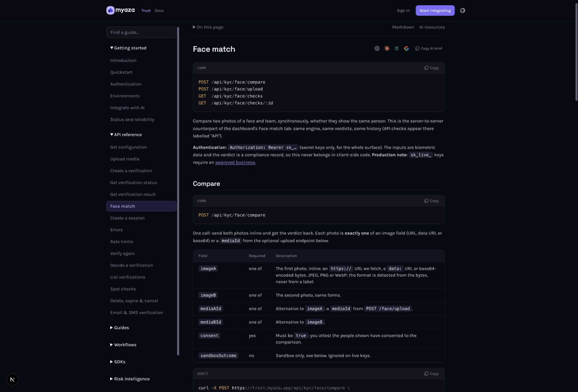The image size is (578, 392).
Task: Click Copy AI brief
Action: pyautogui.click(x=429, y=49)
